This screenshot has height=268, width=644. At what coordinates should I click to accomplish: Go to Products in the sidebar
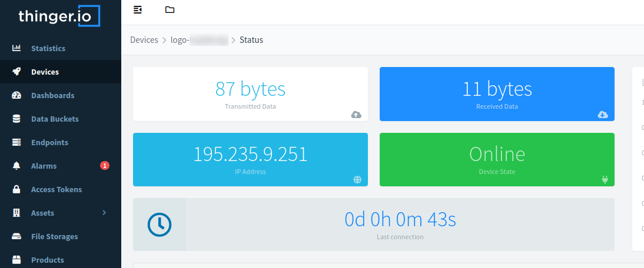(x=47, y=260)
